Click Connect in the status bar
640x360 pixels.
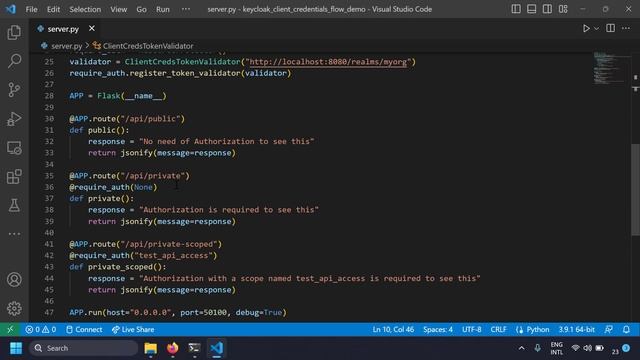pos(84,330)
